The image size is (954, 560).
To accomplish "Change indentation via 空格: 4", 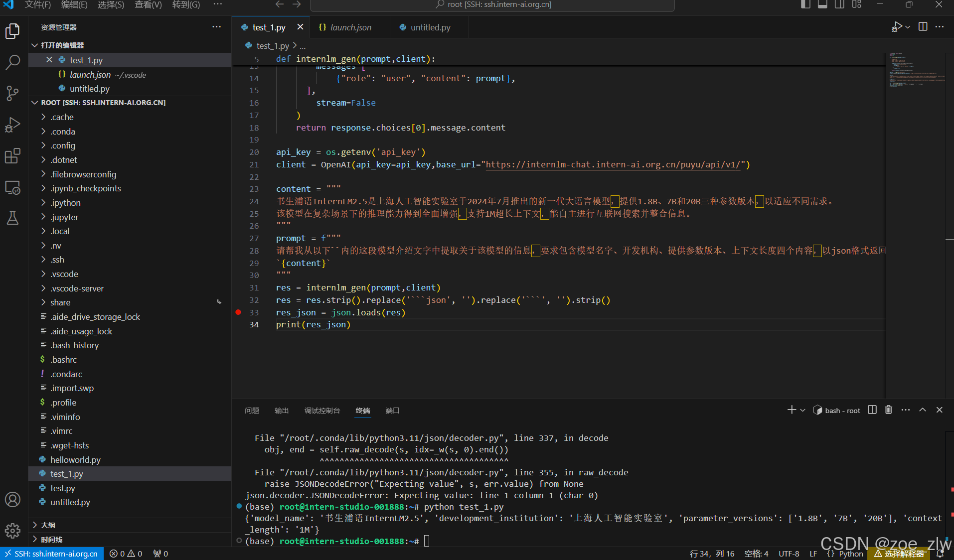I will pos(756,554).
